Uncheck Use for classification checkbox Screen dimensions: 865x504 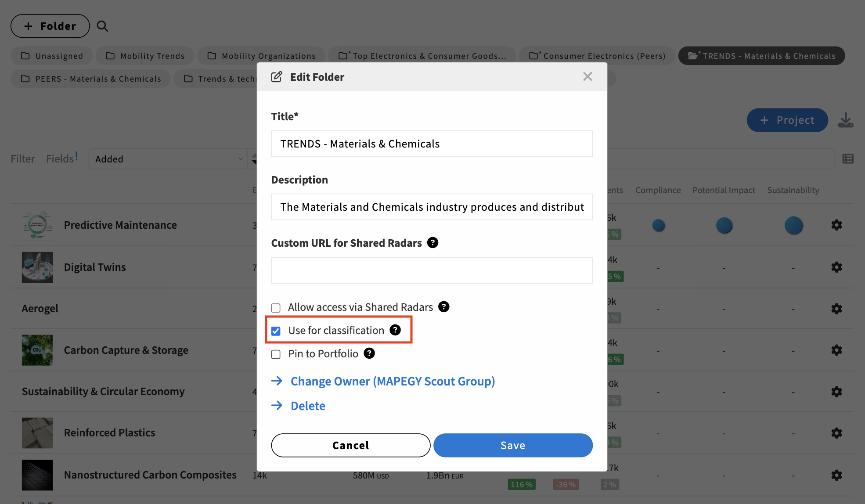point(276,331)
